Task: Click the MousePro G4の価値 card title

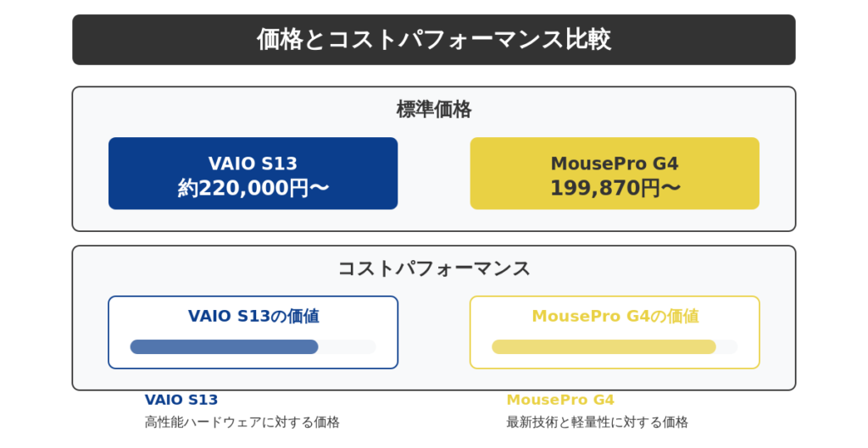Action: (615, 317)
